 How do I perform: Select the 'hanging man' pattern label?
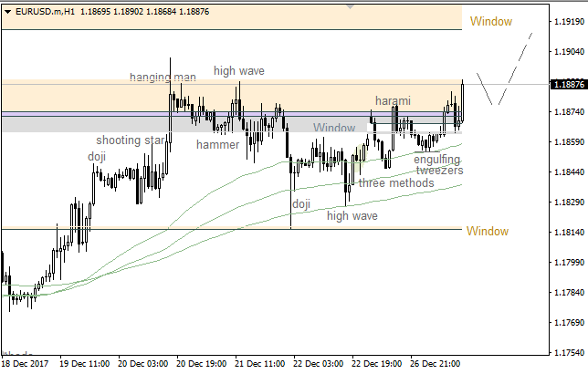163,78
